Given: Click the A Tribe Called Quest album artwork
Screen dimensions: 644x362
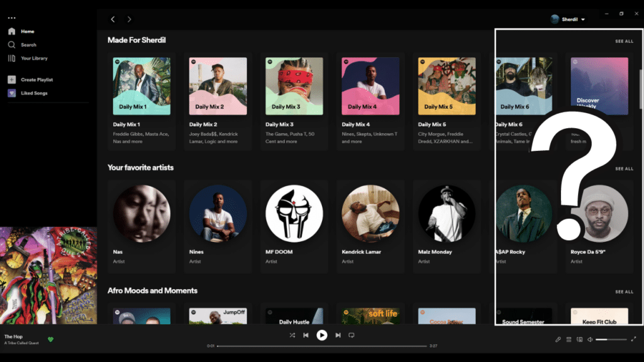Looking at the screenshot, I should pyautogui.click(x=48, y=275).
